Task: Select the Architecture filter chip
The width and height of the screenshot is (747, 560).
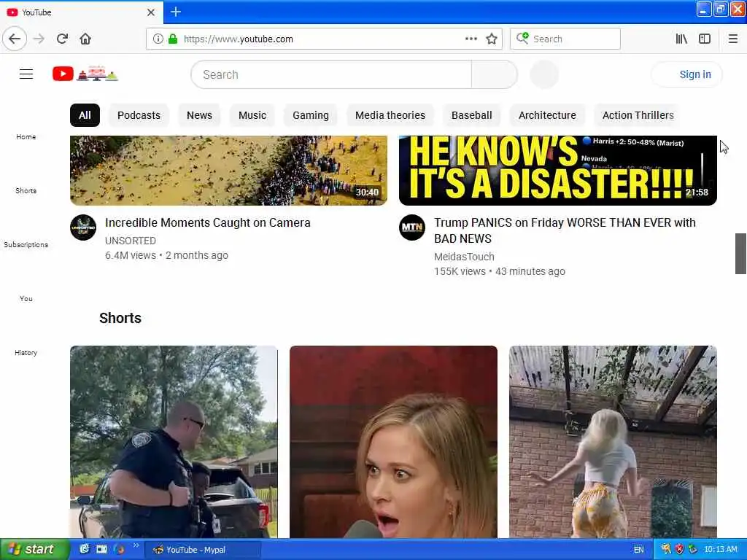Action: pos(547,115)
